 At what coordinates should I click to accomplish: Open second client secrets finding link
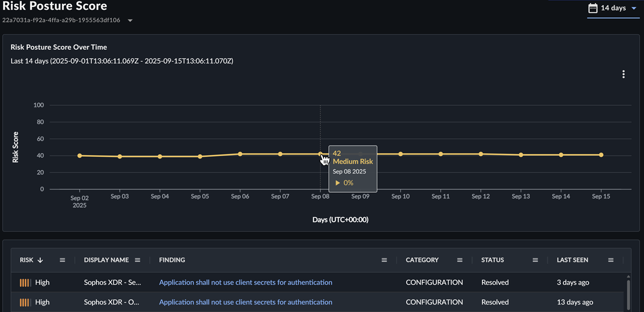(245, 302)
